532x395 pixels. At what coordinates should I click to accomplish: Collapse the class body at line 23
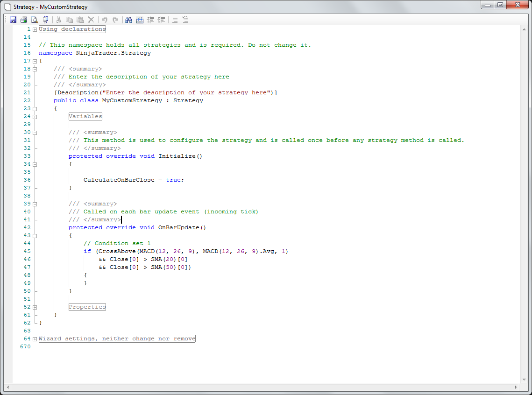point(35,109)
